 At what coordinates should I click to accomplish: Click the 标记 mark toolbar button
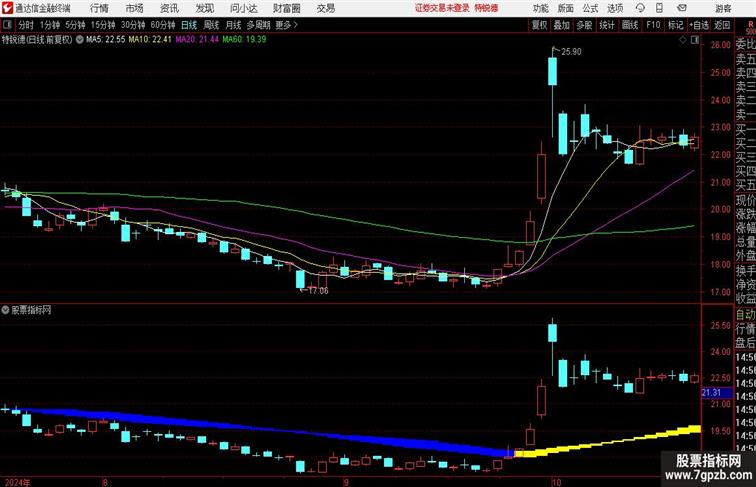(675, 25)
